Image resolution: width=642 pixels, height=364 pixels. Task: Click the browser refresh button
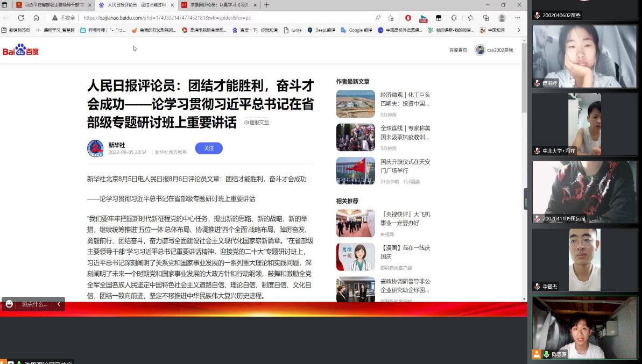point(21,18)
